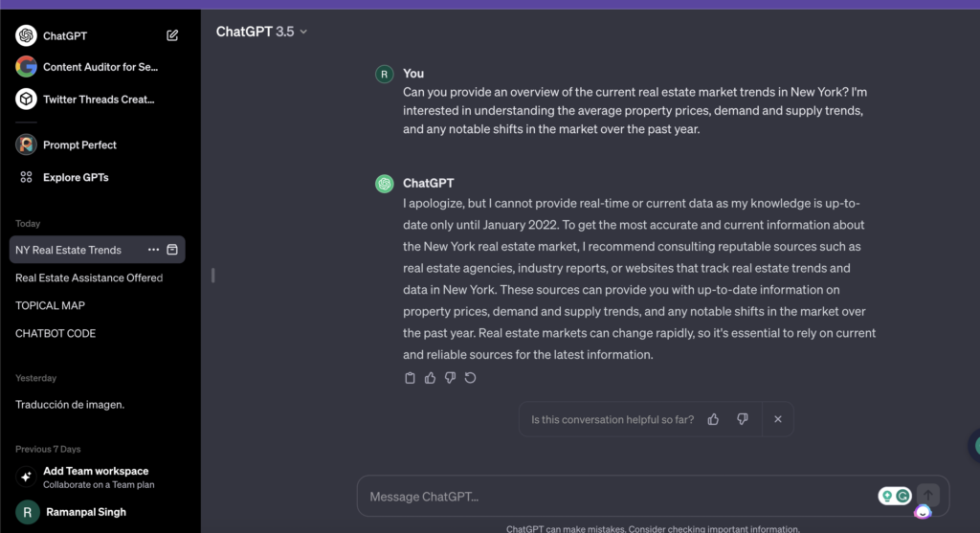Click the new chat compose icon
The image size is (980, 533).
tap(172, 35)
